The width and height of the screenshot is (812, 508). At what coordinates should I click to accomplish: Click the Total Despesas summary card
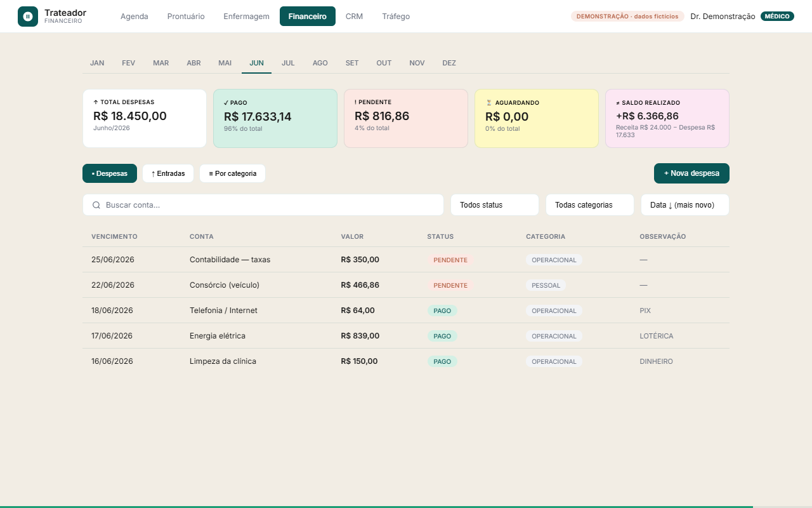coord(145,118)
